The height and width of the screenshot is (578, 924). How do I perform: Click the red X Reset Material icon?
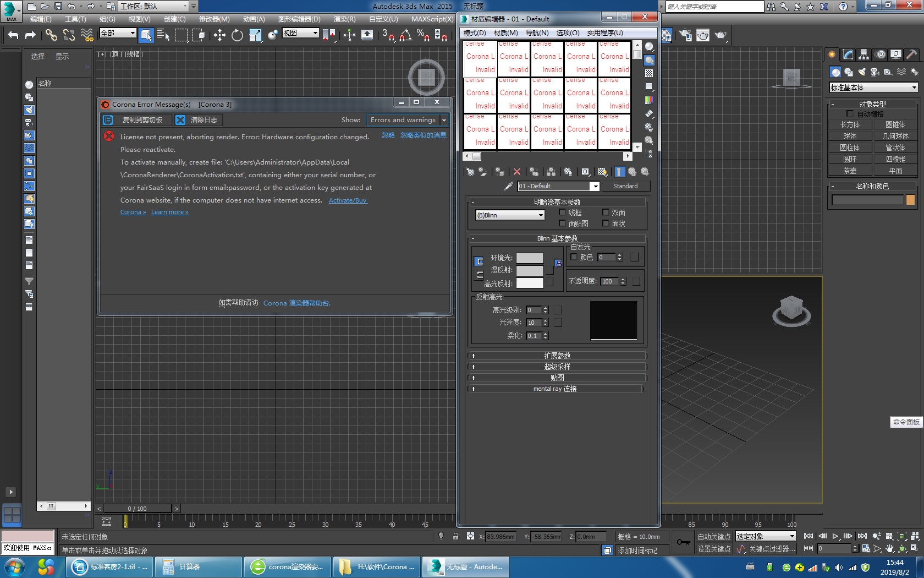click(x=516, y=172)
